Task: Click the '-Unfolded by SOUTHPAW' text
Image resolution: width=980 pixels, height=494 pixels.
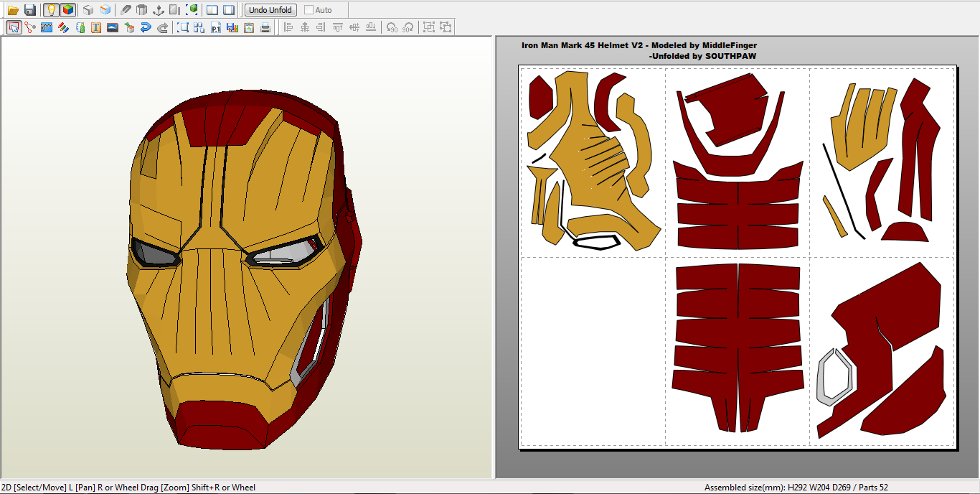Action: point(702,56)
